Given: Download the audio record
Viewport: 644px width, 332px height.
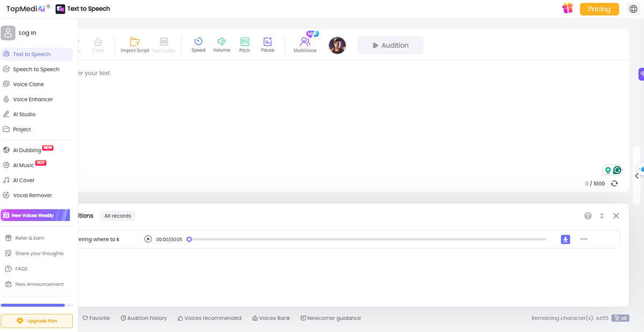Looking at the screenshot, I should pyautogui.click(x=565, y=239).
